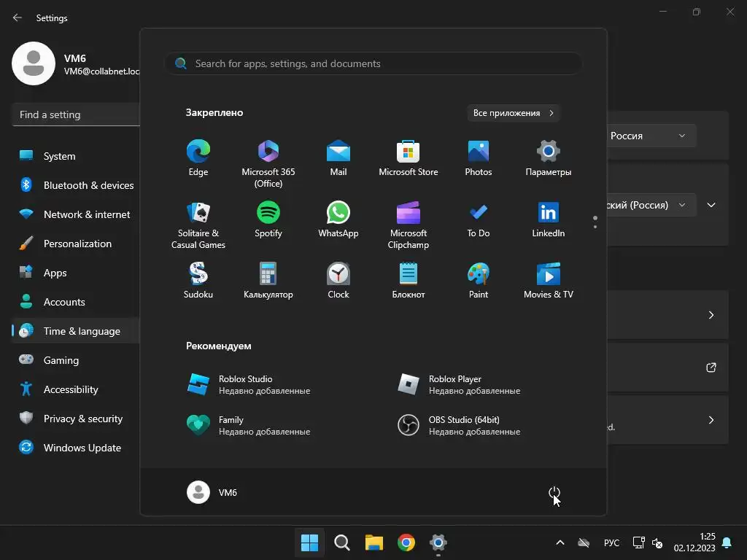Open the Россия country dropdown

tap(651, 136)
